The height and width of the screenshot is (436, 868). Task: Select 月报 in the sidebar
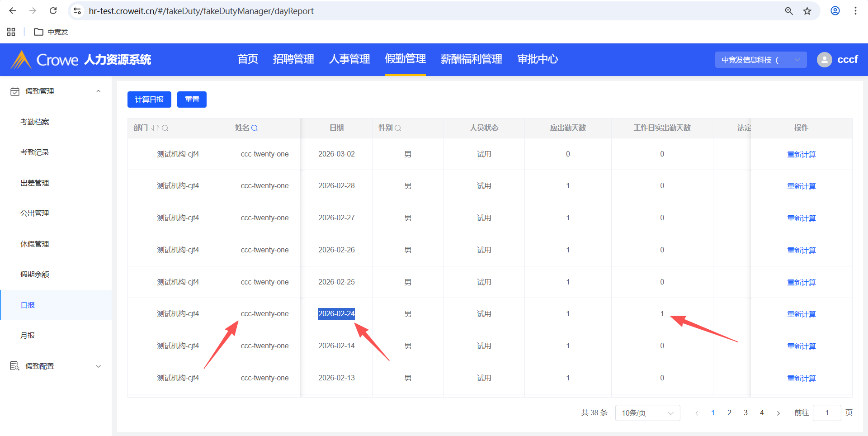[28, 336]
